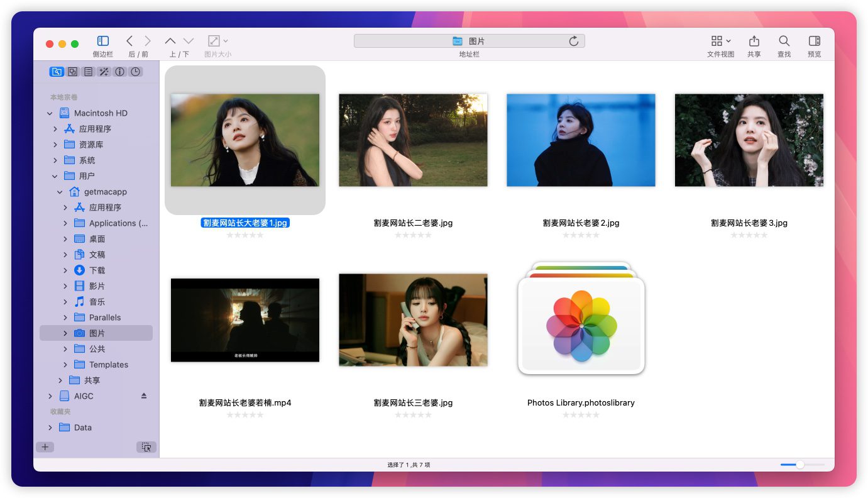
Task: Open the magic wand effects sidebar tab
Action: coord(104,72)
